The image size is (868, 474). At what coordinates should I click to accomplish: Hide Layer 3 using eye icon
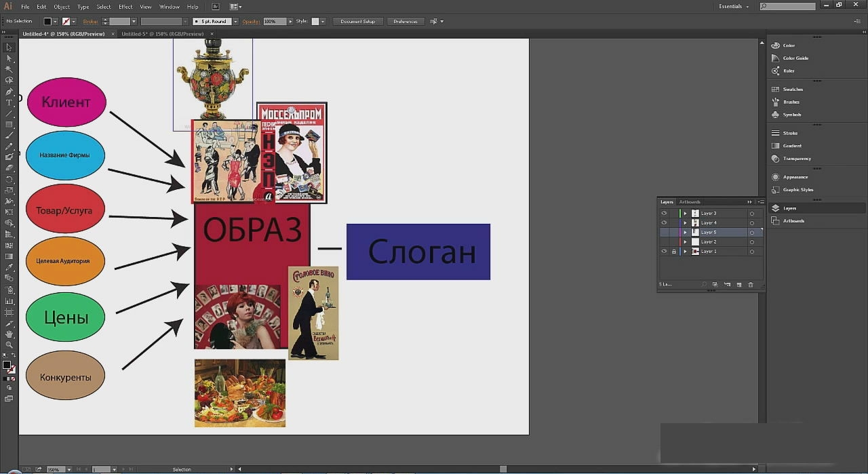click(664, 213)
